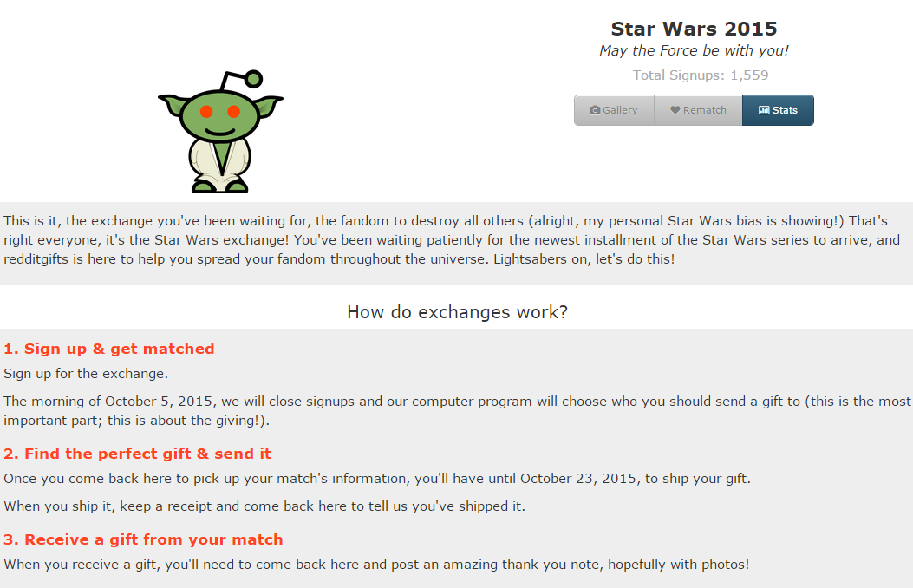The height and width of the screenshot is (588, 913).
Task: Click the October 5, 2015 signup paragraph
Action: pos(456,410)
